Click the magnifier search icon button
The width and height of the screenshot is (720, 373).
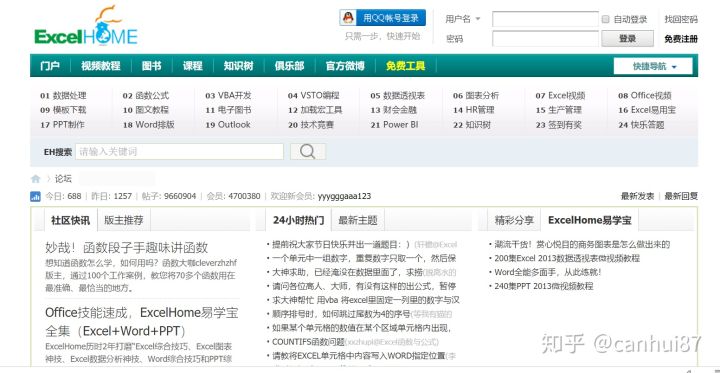(308, 152)
